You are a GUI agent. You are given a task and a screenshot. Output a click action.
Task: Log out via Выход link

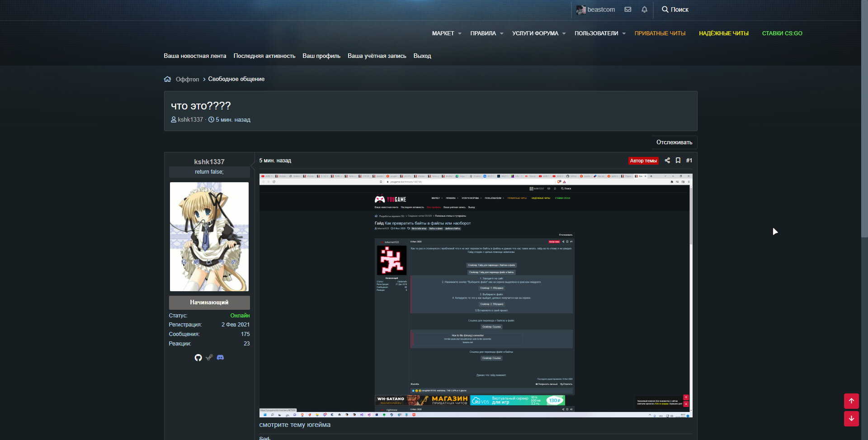(x=422, y=56)
